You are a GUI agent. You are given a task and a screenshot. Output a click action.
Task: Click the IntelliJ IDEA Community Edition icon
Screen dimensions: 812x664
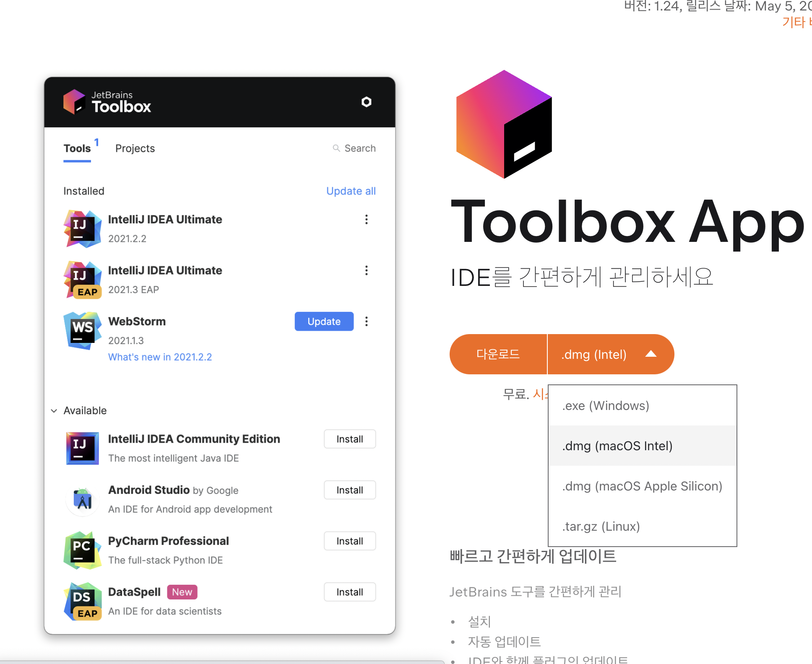tap(82, 449)
